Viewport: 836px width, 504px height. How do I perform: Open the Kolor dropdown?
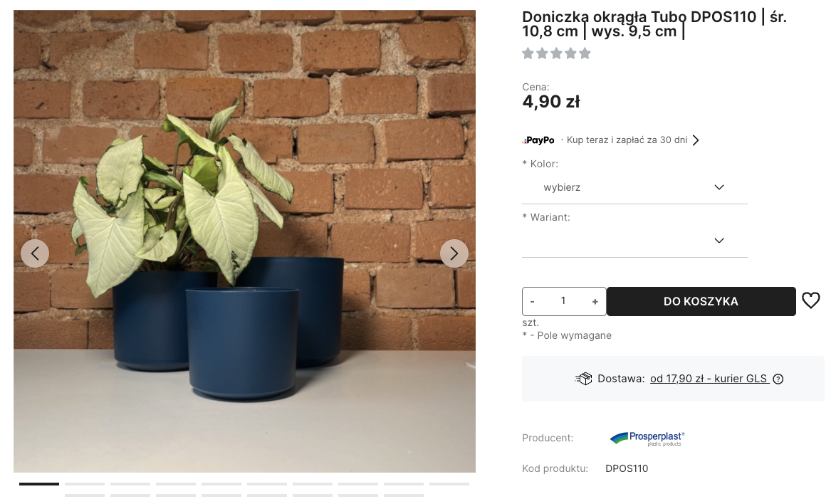634,187
